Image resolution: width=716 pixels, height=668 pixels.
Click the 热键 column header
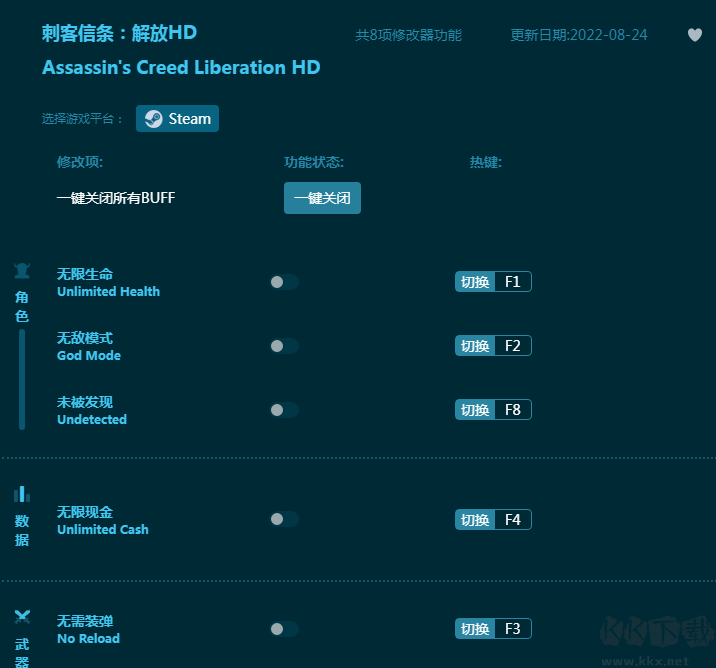pos(486,162)
